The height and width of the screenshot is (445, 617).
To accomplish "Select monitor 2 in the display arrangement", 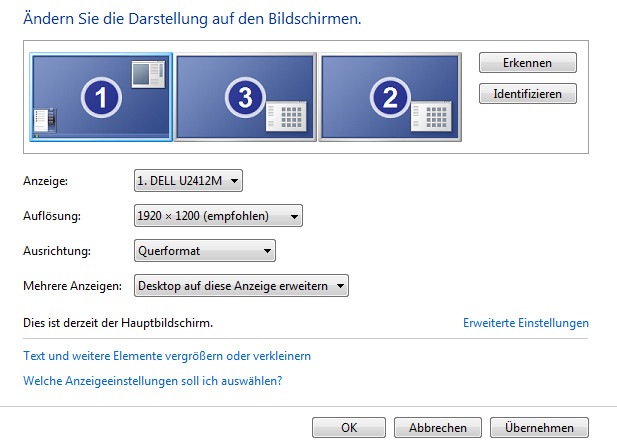I will (390, 97).
